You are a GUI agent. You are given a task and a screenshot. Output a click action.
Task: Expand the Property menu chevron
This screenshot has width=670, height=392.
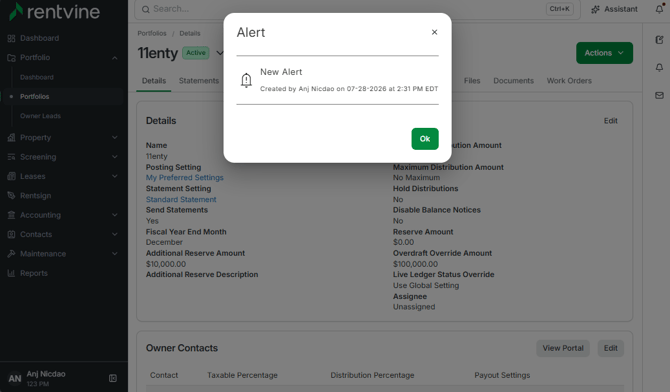[115, 138]
